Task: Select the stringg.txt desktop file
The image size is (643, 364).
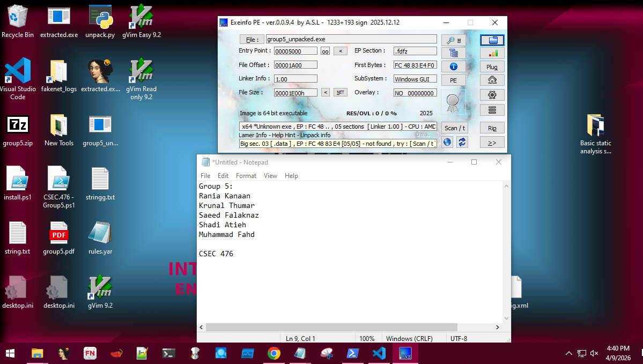Action: (100, 184)
